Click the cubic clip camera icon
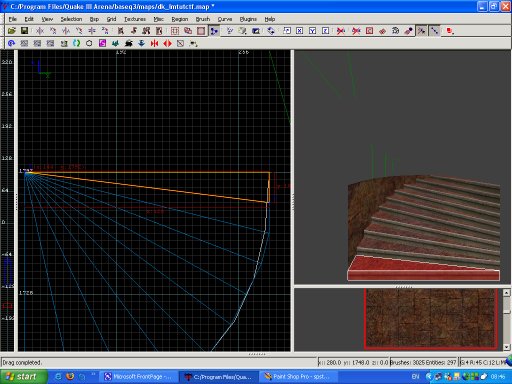Viewport: 512px width, 384px height. click(256, 31)
